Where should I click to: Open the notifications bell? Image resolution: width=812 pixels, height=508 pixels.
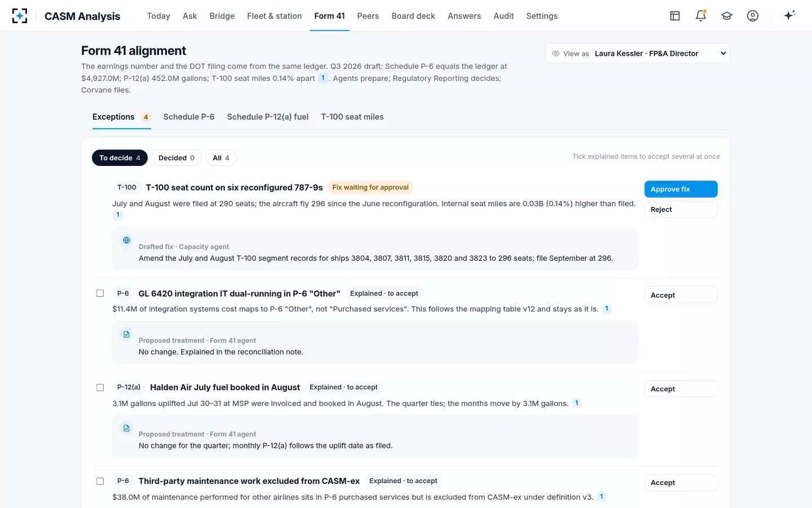tap(701, 16)
